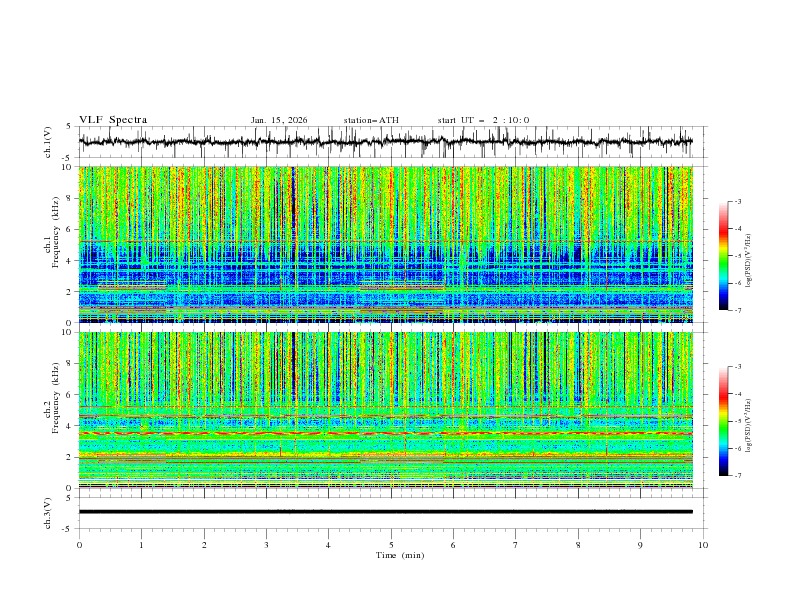Click the "-3" tick on the upper colorbar

737,201
